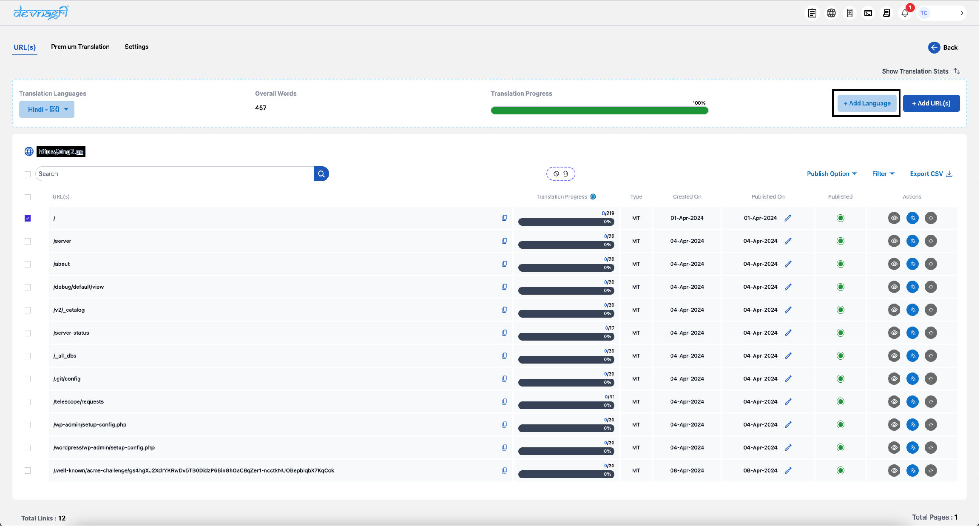Switch to Premium Translation tab
This screenshot has height=526, width=980.
tap(80, 47)
